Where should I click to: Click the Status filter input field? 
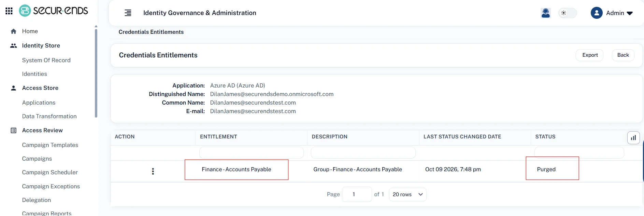pyautogui.click(x=579, y=152)
